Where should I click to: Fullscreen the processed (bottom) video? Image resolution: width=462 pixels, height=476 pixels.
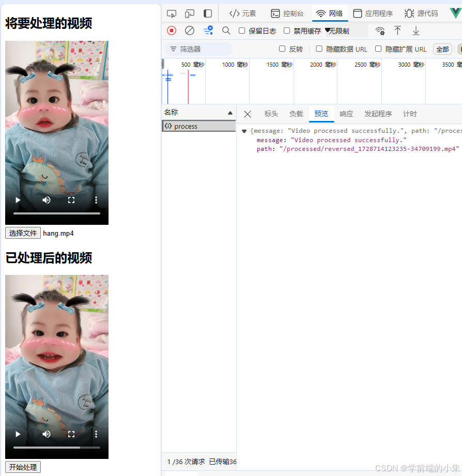coord(71,434)
